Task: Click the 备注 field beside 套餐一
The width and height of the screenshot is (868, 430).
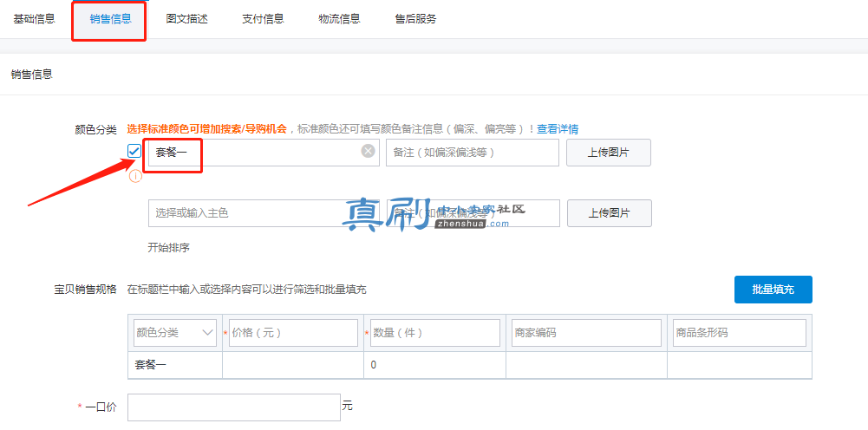Action: click(473, 153)
